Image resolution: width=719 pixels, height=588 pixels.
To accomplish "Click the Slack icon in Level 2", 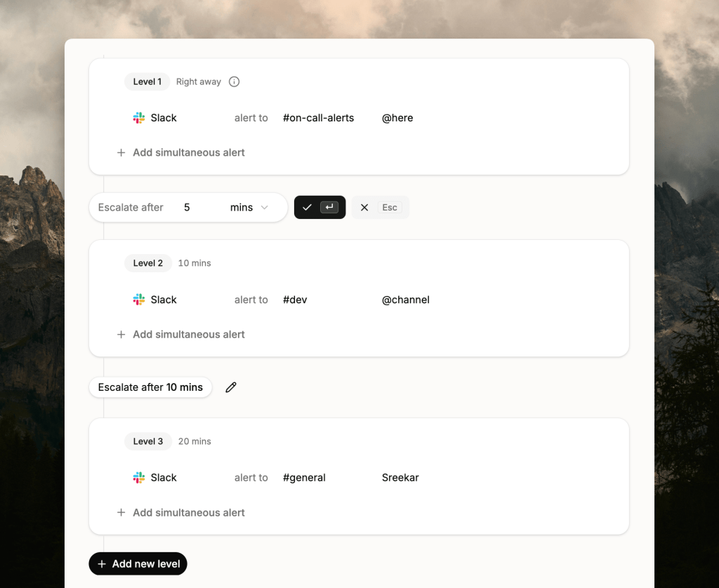I will (x=139, y=300).
